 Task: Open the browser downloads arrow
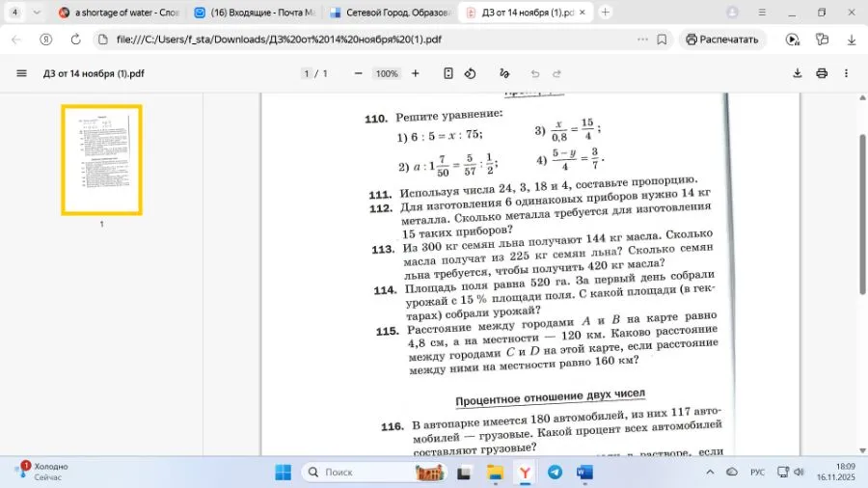tap(852, 40)
